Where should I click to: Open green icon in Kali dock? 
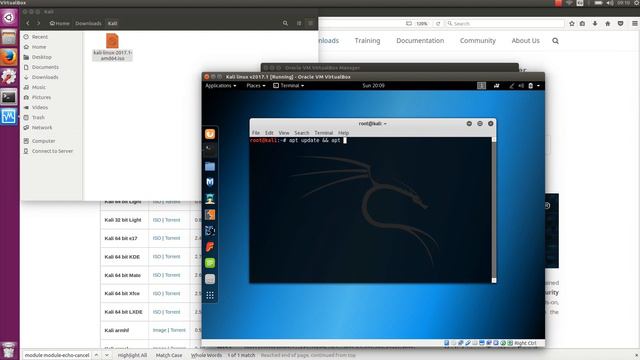click(210, 263)
